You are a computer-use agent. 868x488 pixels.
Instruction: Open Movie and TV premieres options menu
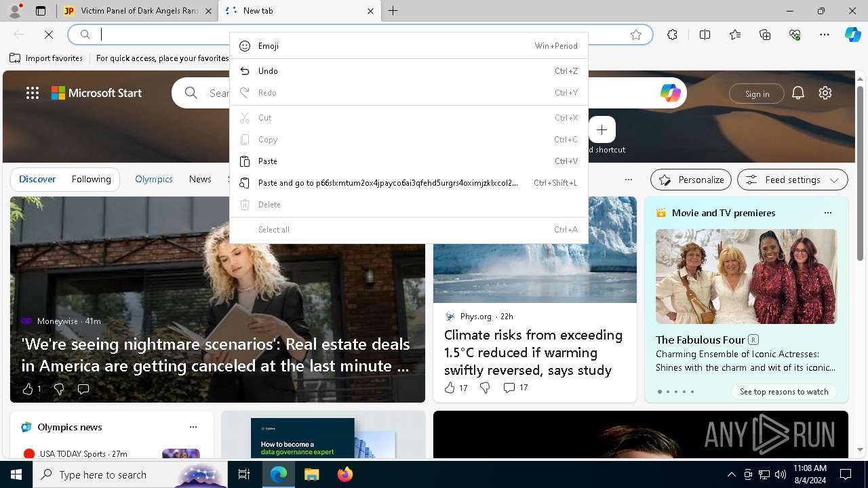[827, 213]
